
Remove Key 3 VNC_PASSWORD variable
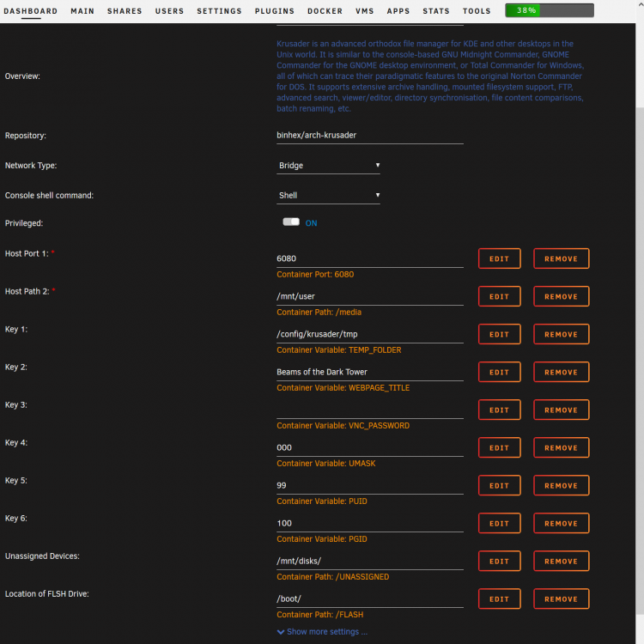(561, 410)
